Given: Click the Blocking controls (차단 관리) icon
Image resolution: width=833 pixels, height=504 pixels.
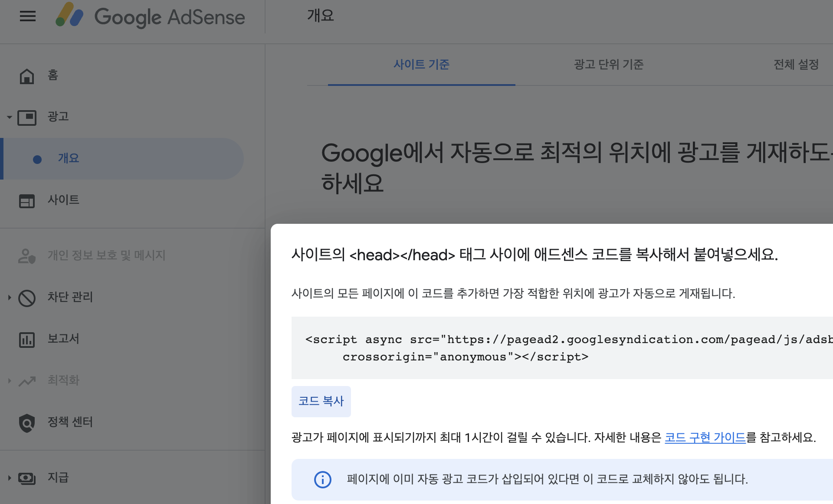Looking at the screenshot, I should point(27,298).
